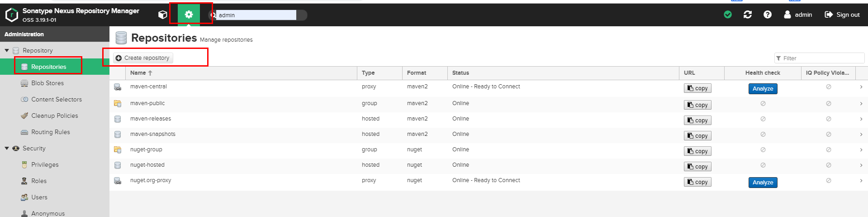Open the Browse cube icon in header

163,15
